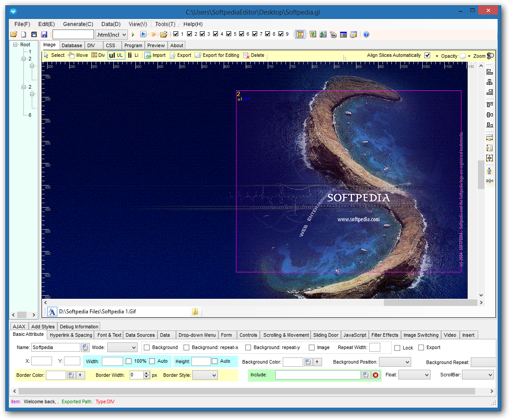Open the Float dropdown
This screenshot has height=420, width=510.
click(414, 375)
